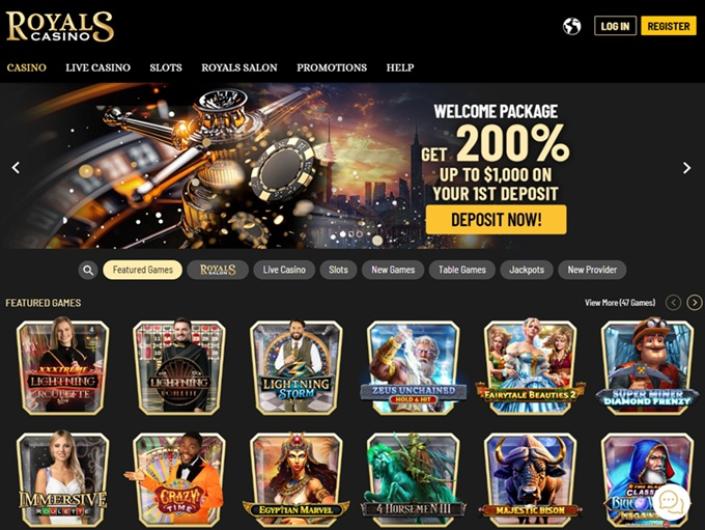This screenshot has width=705, height=530.
Task: Launch the Crazy Time game thumbnail
Action: coord(179,479)
